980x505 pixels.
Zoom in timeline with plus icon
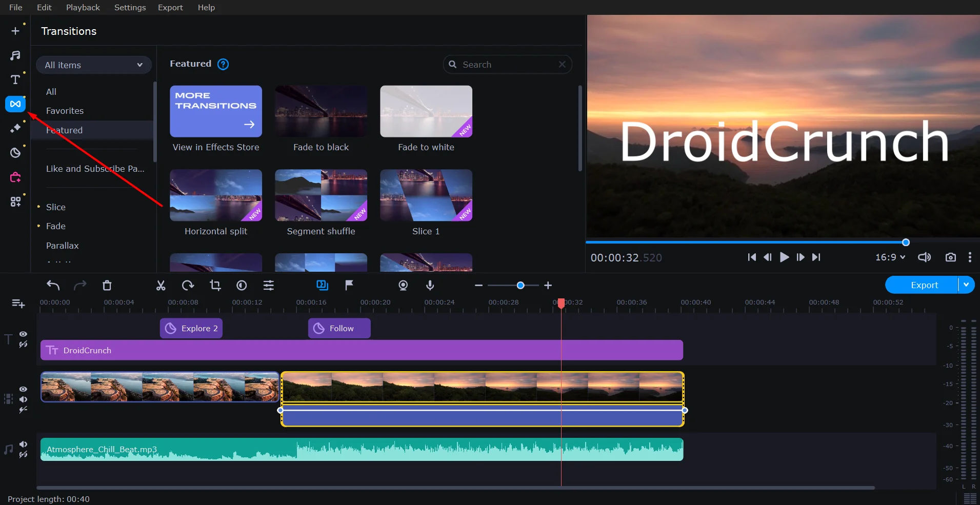[548, 285]
